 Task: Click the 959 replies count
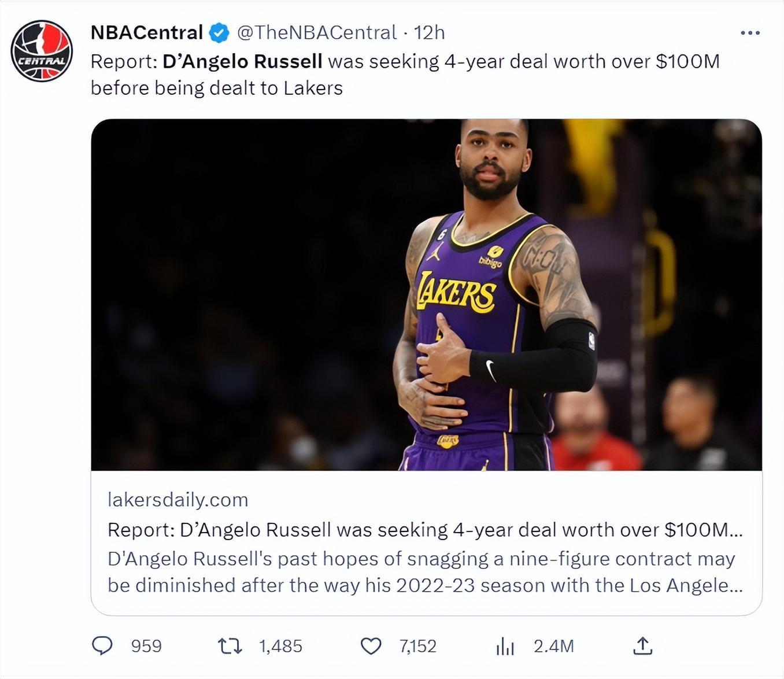click(146, 646)
